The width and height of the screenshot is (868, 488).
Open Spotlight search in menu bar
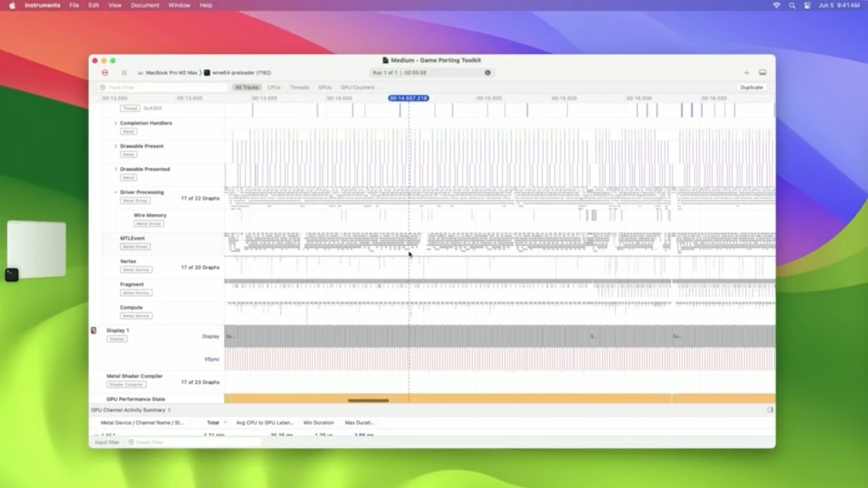[792, 6]
